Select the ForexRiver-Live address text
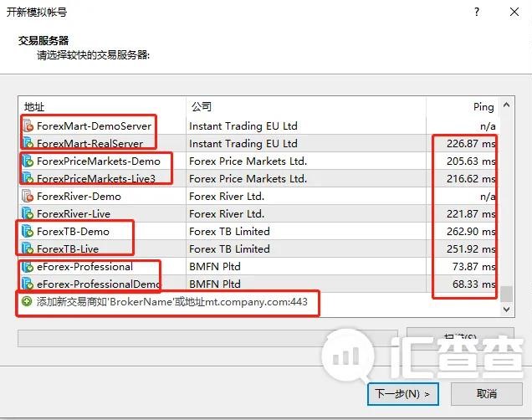Viewport: 532px width, 420px height. (x=74, y=214)
